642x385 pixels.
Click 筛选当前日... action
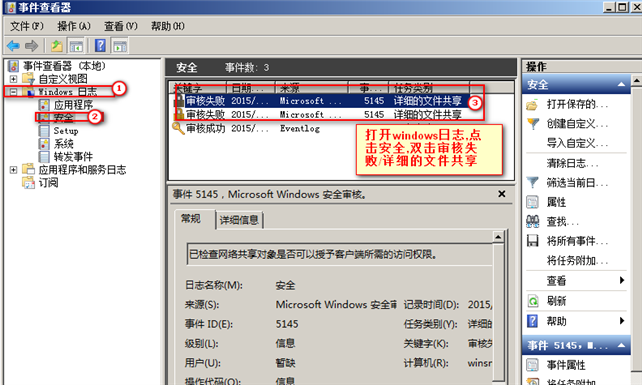click(577, 182)
